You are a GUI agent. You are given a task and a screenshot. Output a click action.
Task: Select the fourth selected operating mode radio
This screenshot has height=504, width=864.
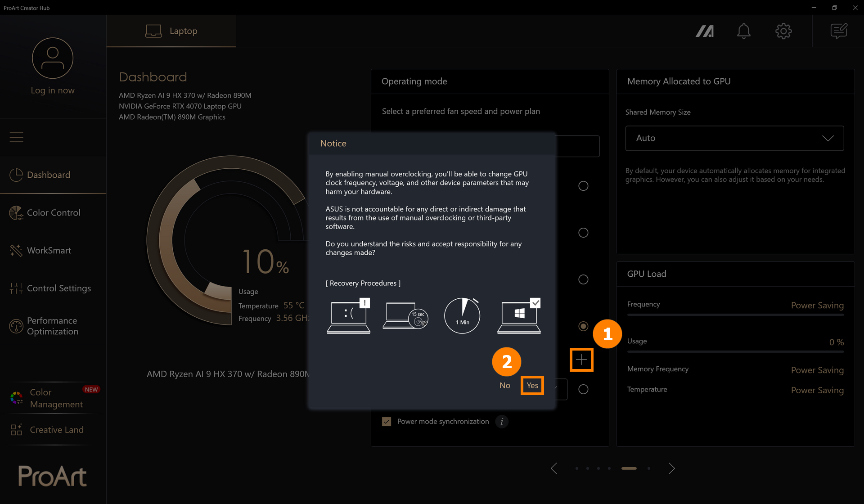click(583, 326)
